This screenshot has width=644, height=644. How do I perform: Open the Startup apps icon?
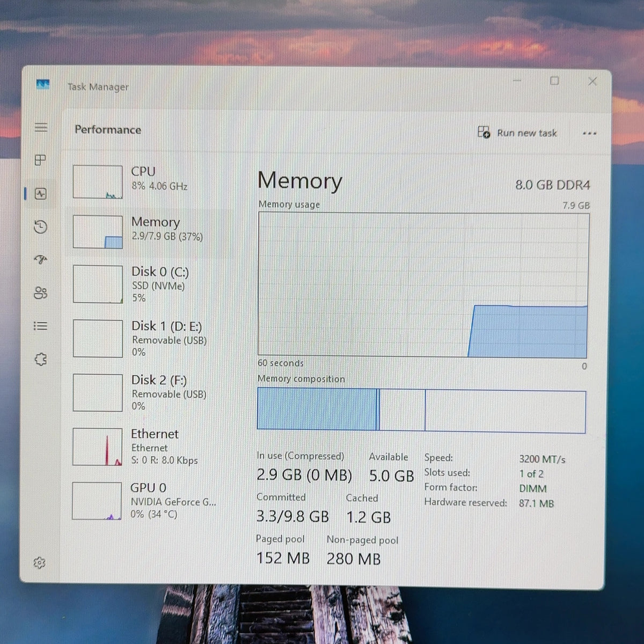click(41, 260)
